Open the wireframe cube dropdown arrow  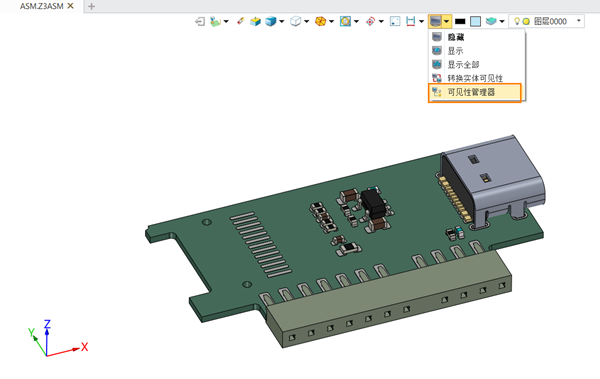(x=307, y=21)
